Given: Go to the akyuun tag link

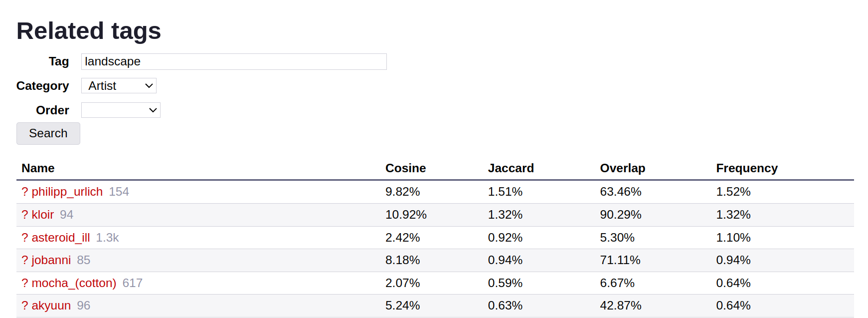Looking at the screenshot, I should click(51, 306).
